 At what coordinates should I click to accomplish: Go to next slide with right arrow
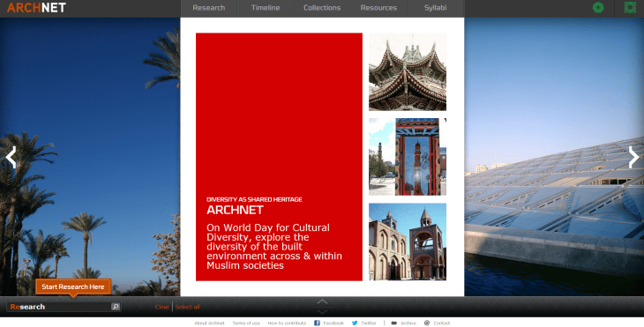click(x=633, y=157)
